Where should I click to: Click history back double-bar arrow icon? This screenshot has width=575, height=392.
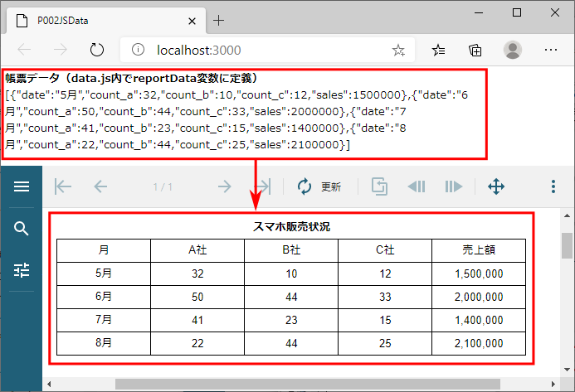417,186
